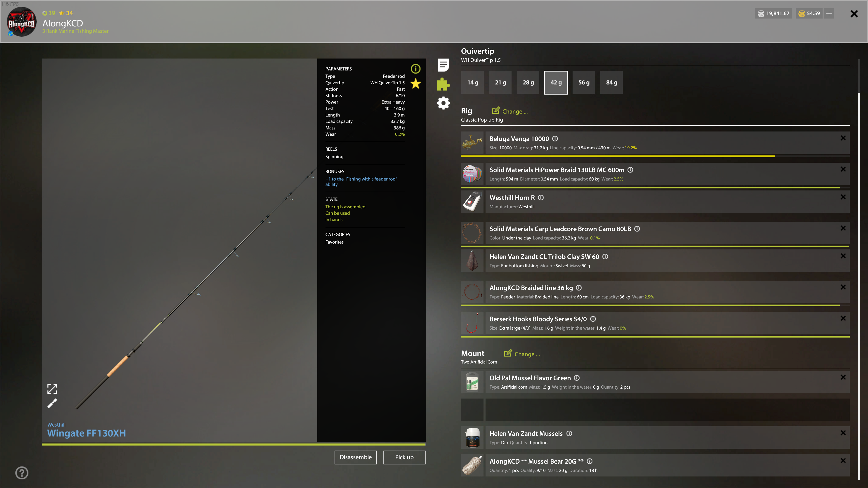Close the rod setup screen

pos(854,14)
